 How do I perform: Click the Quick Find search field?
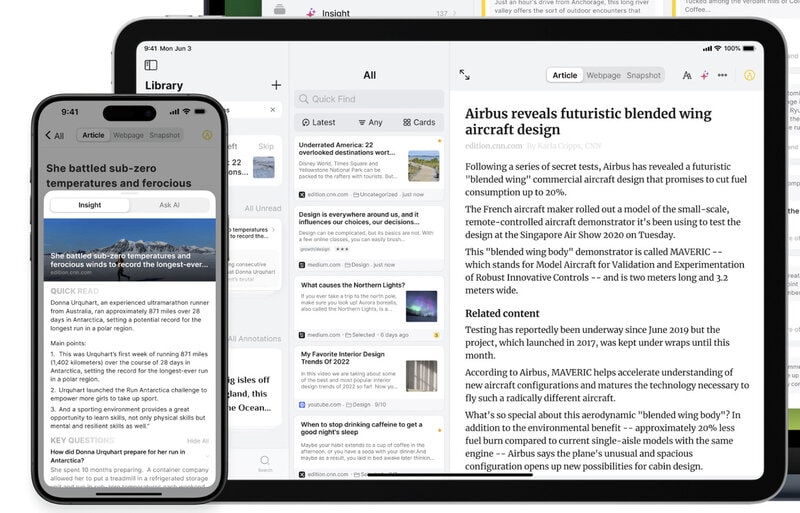(369, 99)
